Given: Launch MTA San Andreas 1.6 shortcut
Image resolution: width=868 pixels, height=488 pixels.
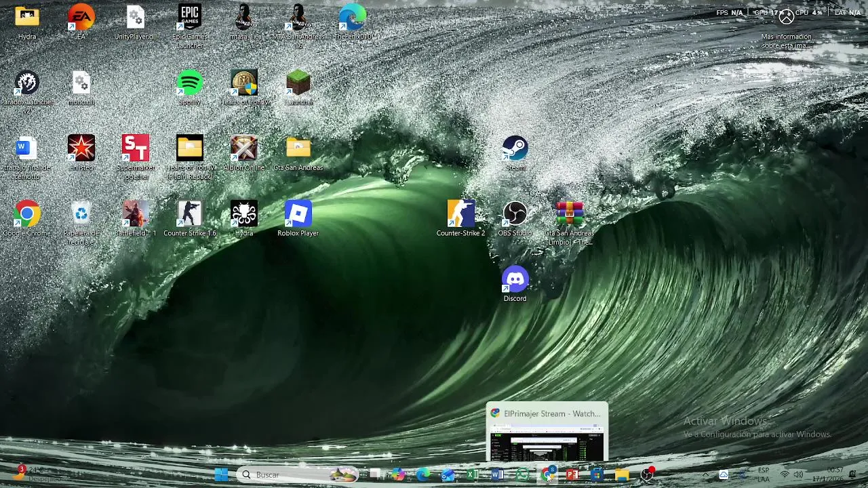Looking at the screenshot, I should [x=298, y=26].
